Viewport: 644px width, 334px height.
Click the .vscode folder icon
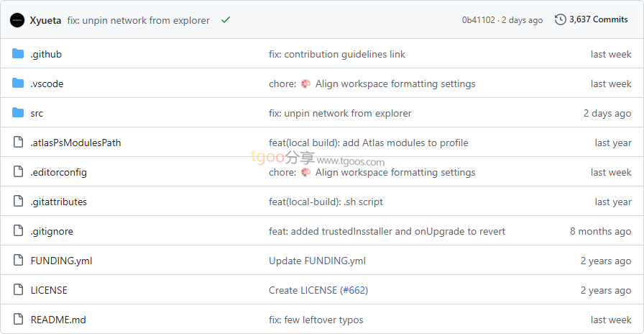tap(18, 83)
